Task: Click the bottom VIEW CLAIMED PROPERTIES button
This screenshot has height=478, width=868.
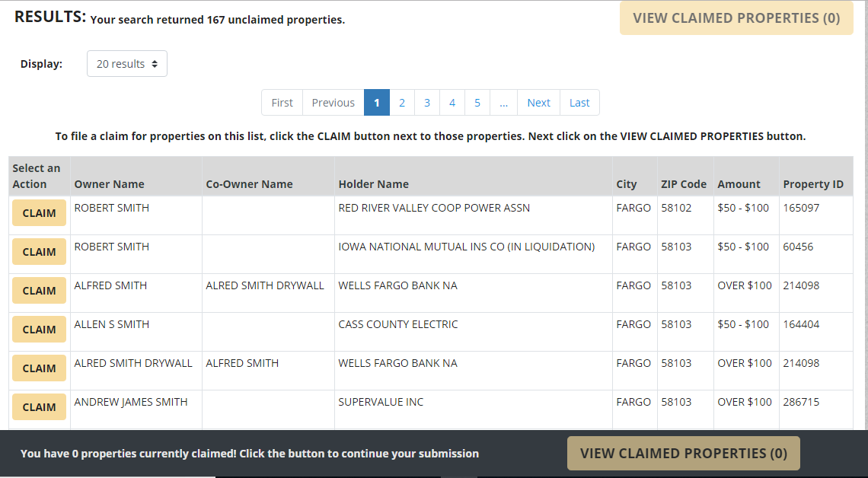Action: coord(683,453)
